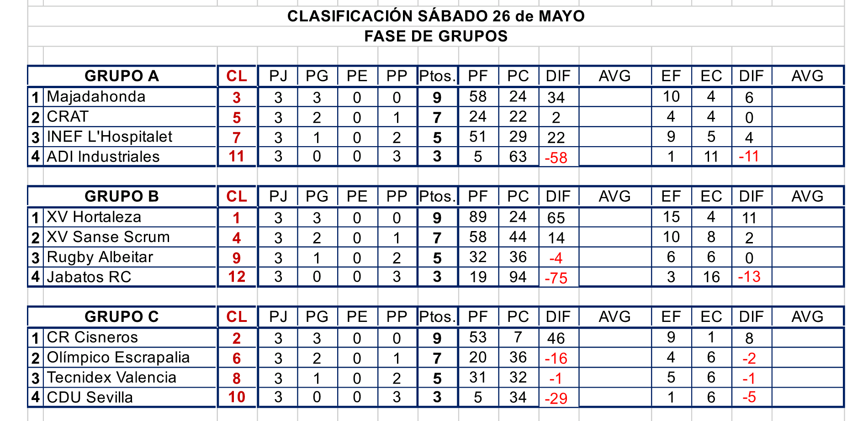Viewport: 868px width, 421px height.
Task: Select the 'FASE DE GRUPOS' heading cell
Action: point(436,36)
